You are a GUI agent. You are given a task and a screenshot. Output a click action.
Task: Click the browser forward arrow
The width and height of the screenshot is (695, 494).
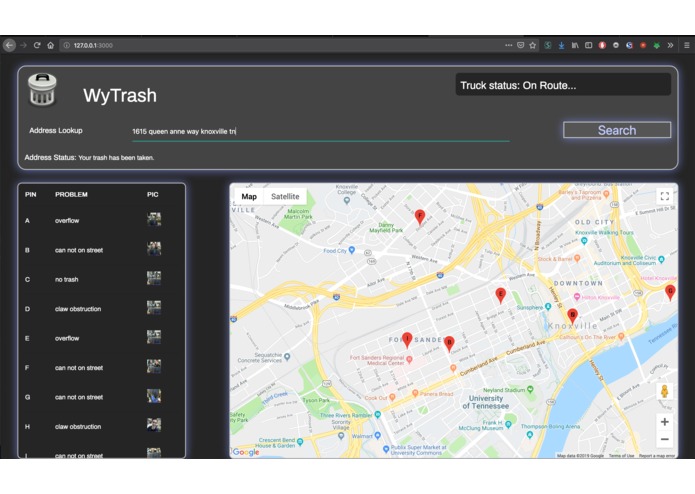tap(23, 45)
